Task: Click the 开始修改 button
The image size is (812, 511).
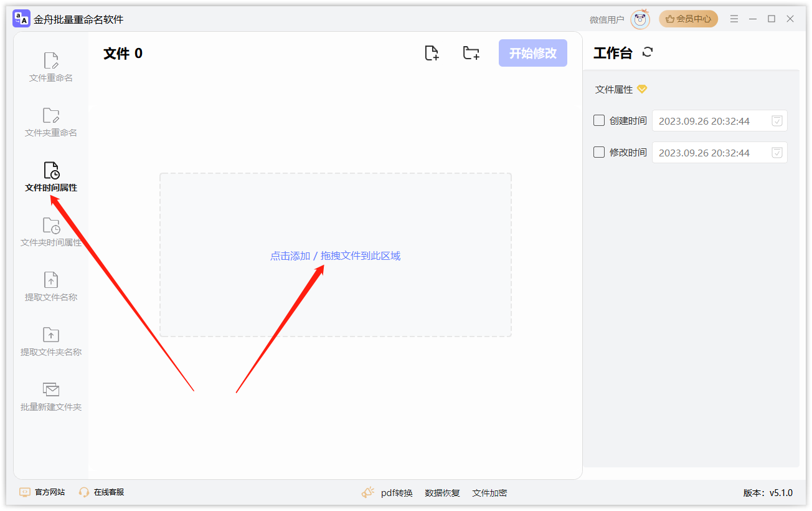Action: pos(532,53)
